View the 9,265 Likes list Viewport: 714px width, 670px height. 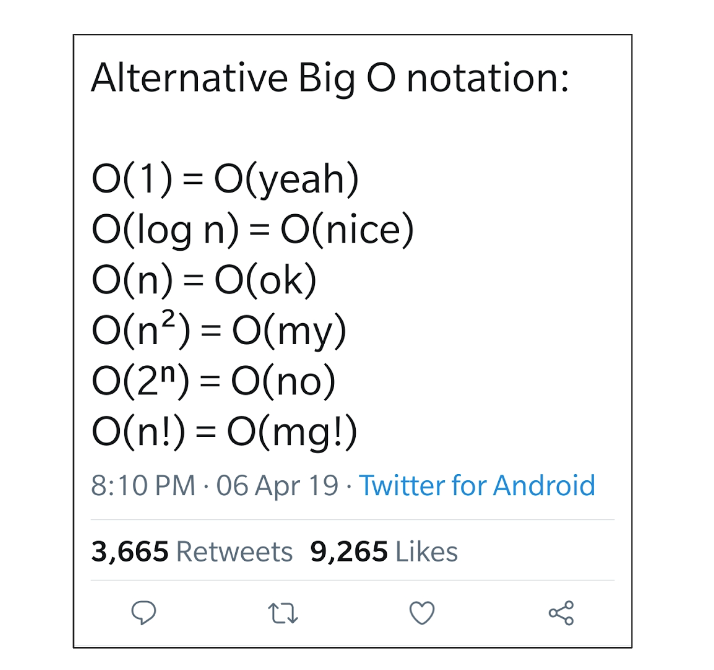click(x=384, y=552)
